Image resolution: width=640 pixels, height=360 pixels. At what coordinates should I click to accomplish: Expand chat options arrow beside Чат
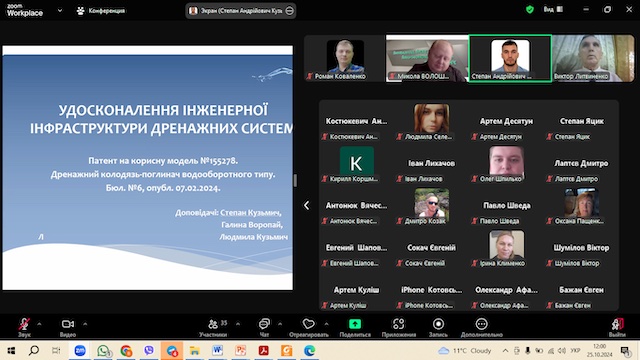click(x=280, y=324)
